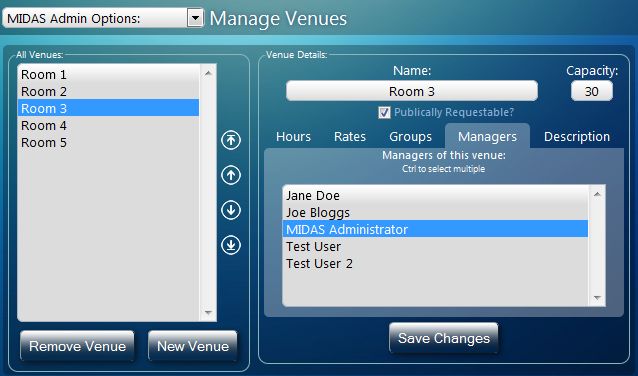This screenshot has width=638, height=376.
Task: Select Room 1 in venue list
Action: (x=108, y=74)
